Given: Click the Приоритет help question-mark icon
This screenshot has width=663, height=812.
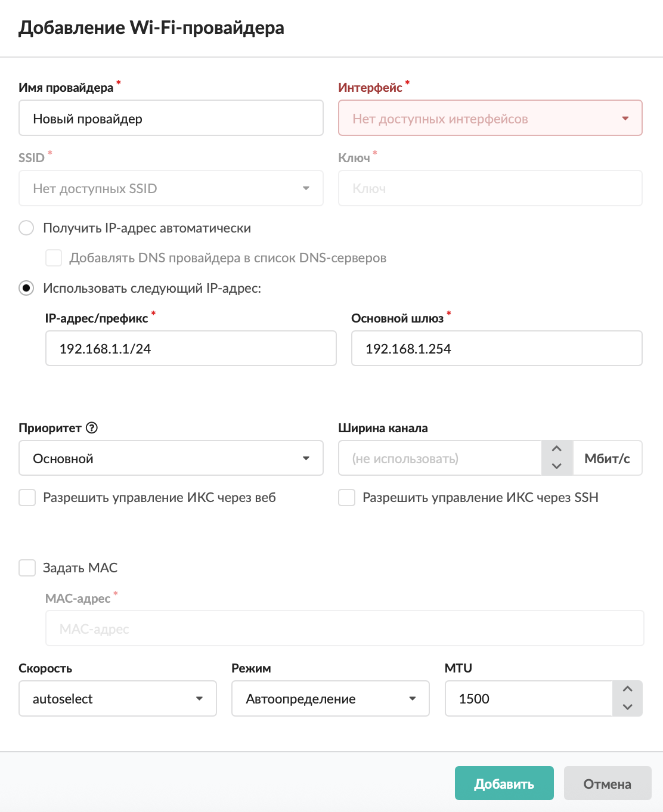Looking at the screenshot, I should [x=92, y=428].
